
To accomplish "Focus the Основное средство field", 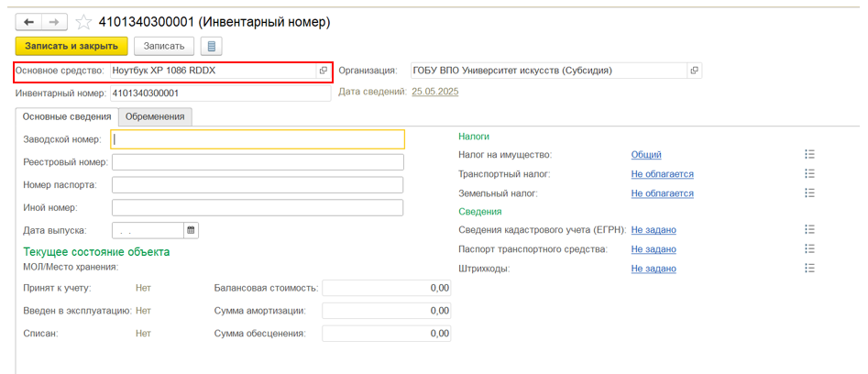I will 214,71.
